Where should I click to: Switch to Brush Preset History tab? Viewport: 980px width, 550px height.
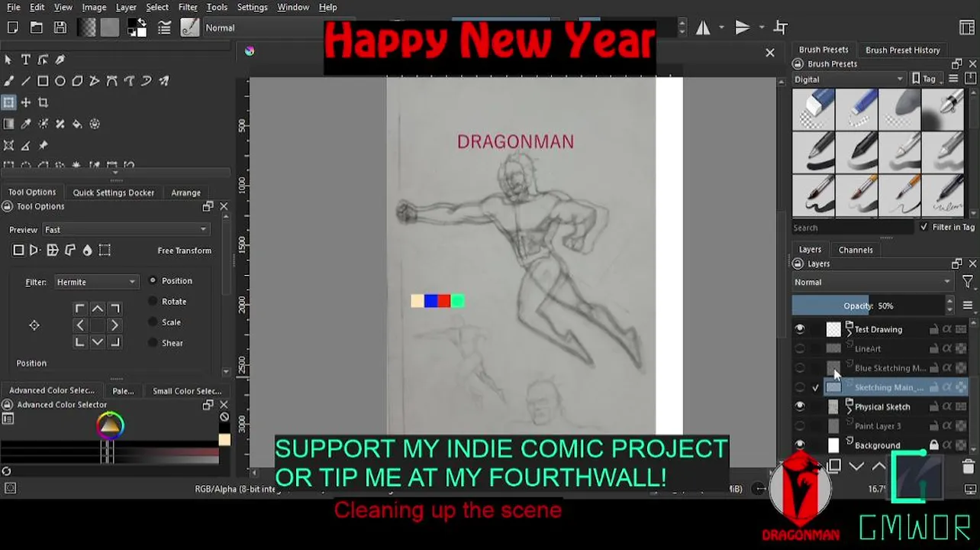click(902, 50)
